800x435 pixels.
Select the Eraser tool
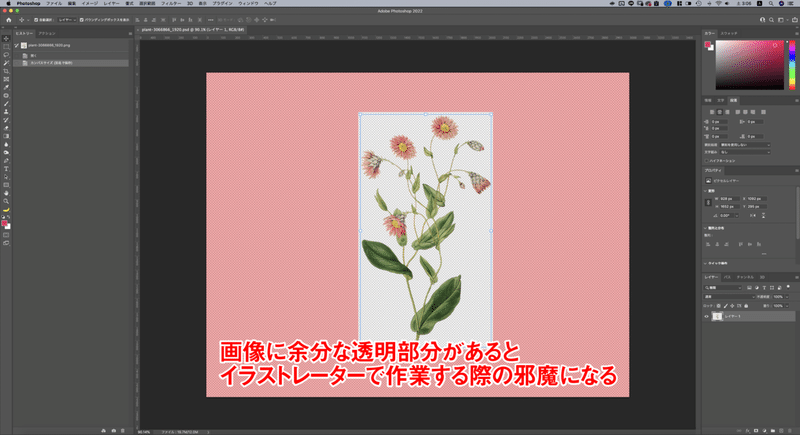coord(6,128)
